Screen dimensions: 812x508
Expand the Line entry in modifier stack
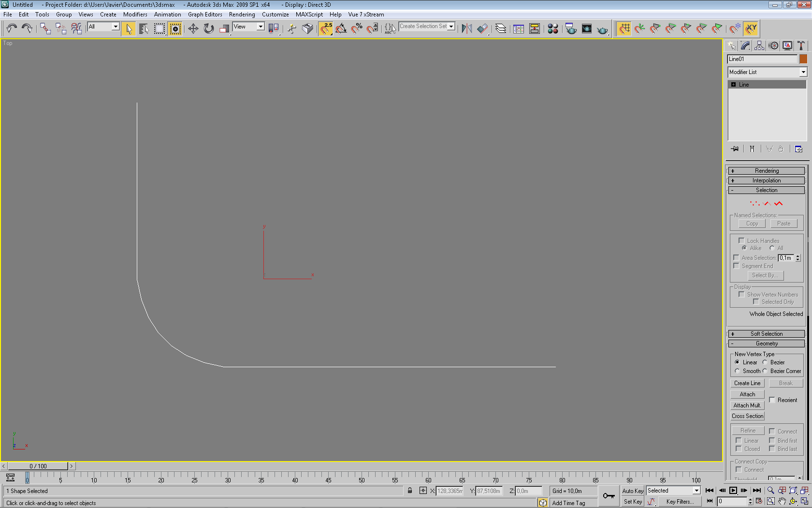pos(733,85)
